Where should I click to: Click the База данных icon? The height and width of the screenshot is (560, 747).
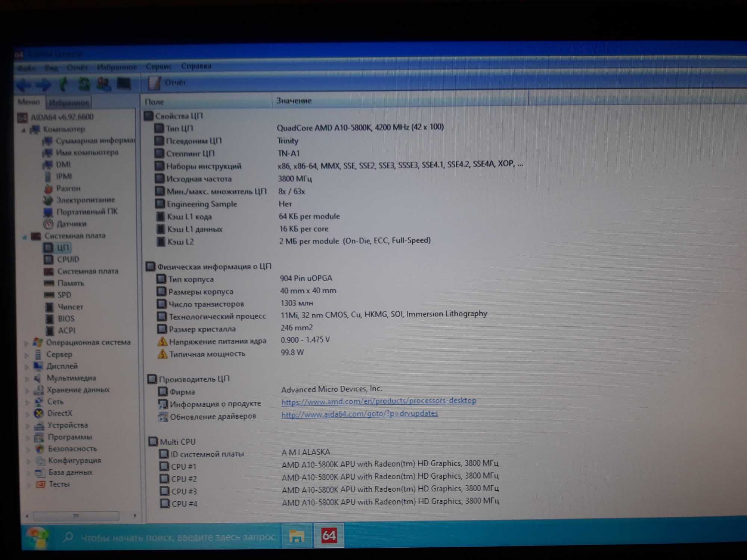(x=40, y=473)
